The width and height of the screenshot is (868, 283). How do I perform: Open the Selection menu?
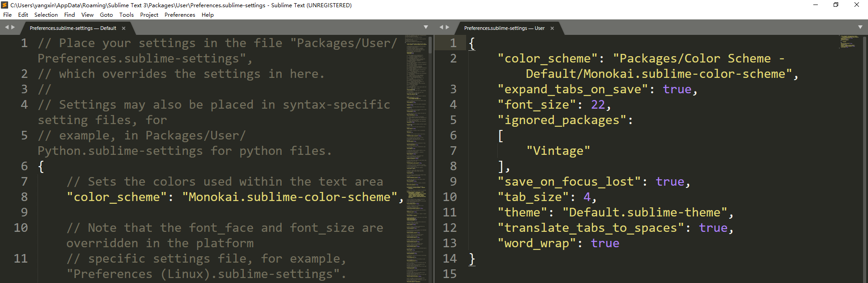click(x=46, y=15)
